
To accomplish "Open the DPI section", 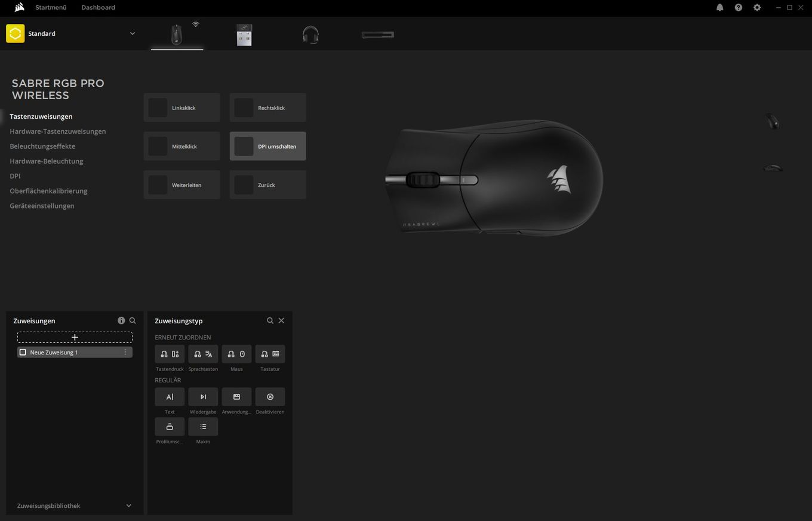I will point(15,176).
